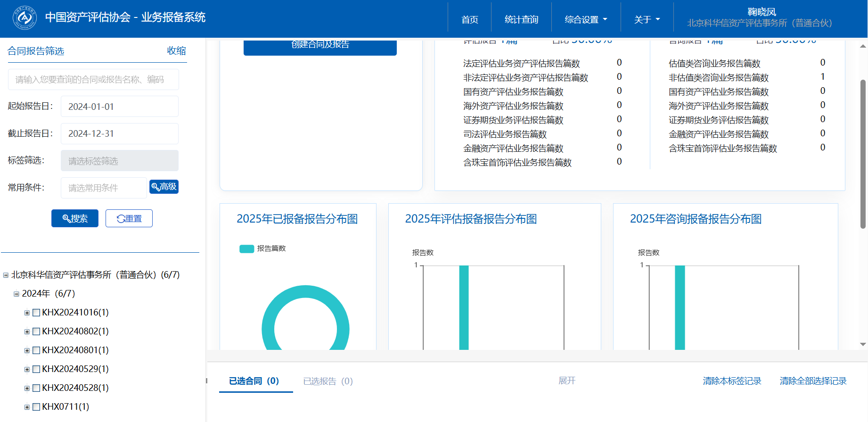
Task: Click the association logo in the header
Action: pyautogui.click(x=25, y=18)
